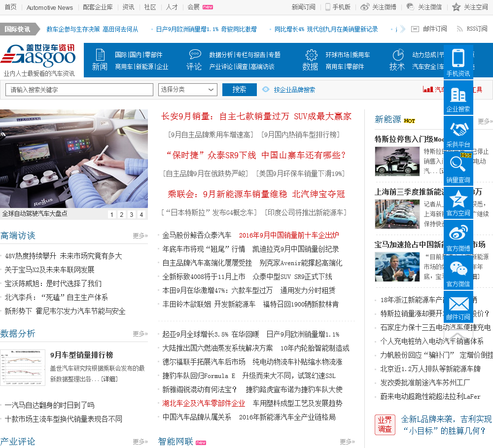The height and width of the screenshot is (448, 493).
Task: Click the 搜索 button
Action: point(239,90)
